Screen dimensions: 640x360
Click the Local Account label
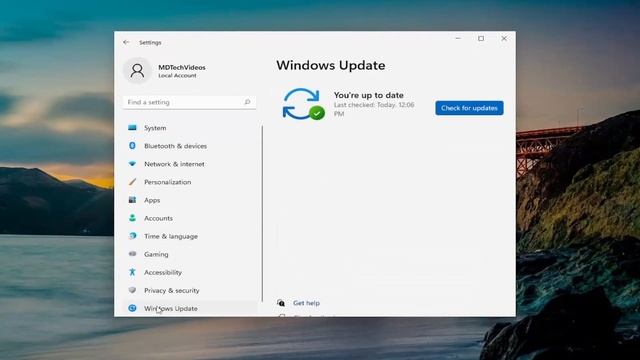coord(177,76)
